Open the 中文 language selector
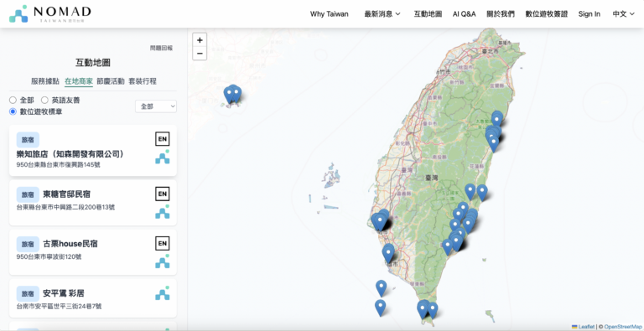 (x=624, y=14)
